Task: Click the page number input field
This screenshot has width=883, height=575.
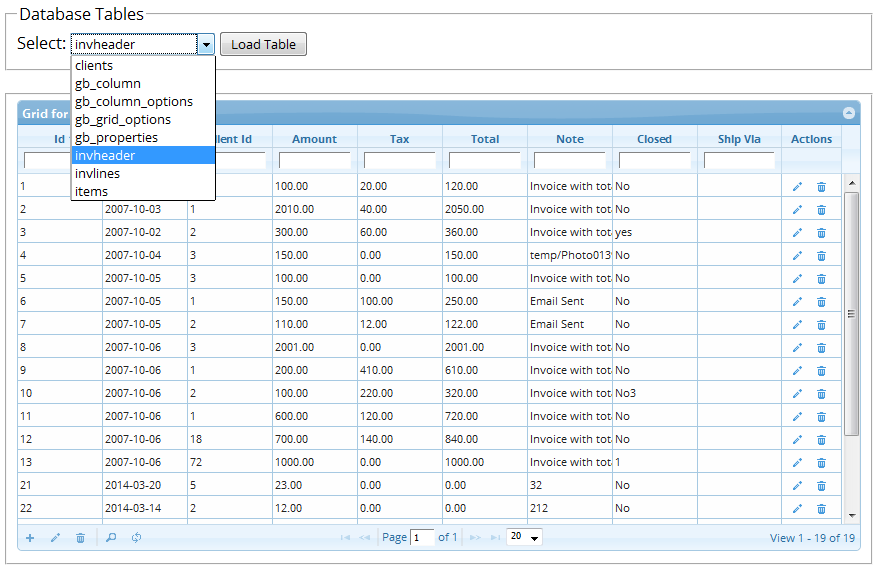Action: point(422,538)
